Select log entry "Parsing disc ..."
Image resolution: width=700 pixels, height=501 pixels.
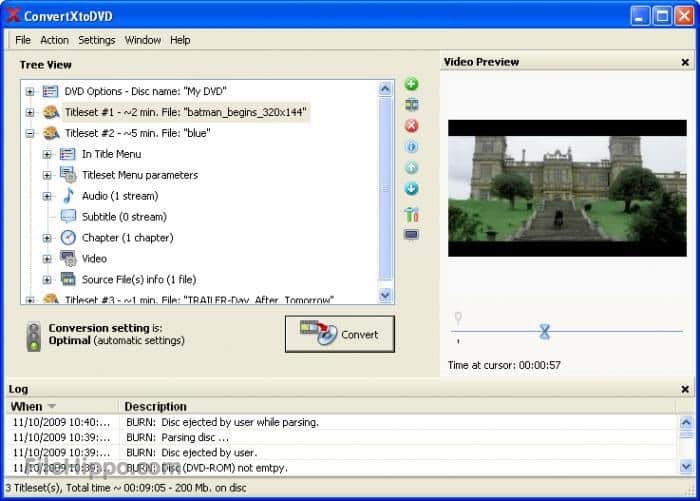coord(342,437)
